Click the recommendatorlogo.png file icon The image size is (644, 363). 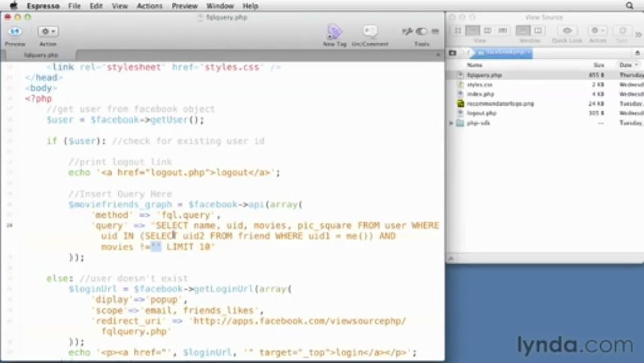[460, 103]
